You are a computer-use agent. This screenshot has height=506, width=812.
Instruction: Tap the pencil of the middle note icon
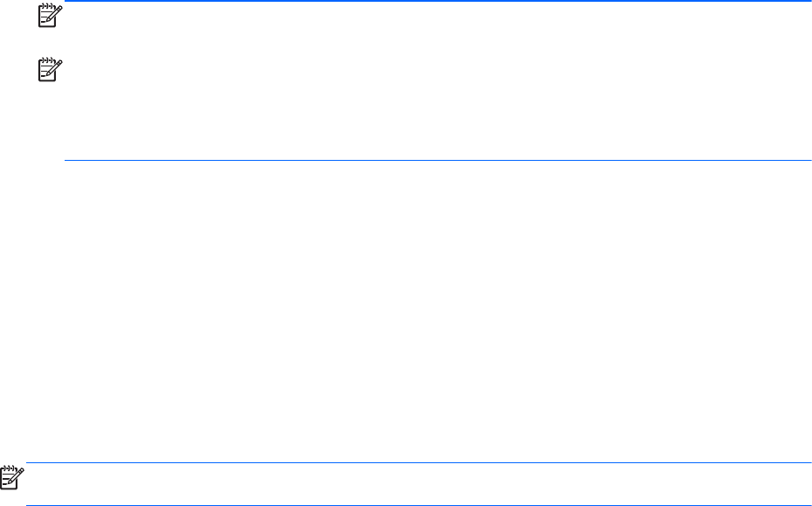55,68
